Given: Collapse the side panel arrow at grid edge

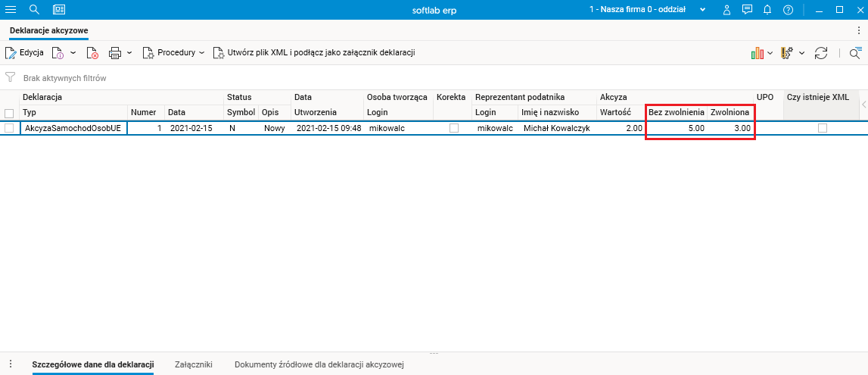Looking at the screenshot, I should tap(864, 104).
